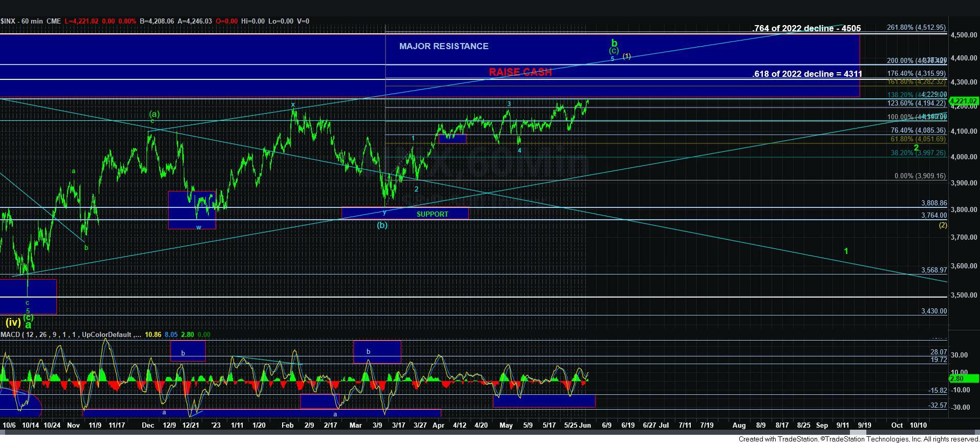Click the 4,500.00 price axis label

(963, 35)
